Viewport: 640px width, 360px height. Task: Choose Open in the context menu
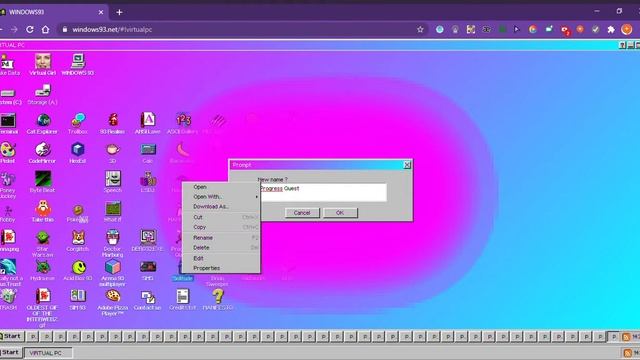point(221,187)
